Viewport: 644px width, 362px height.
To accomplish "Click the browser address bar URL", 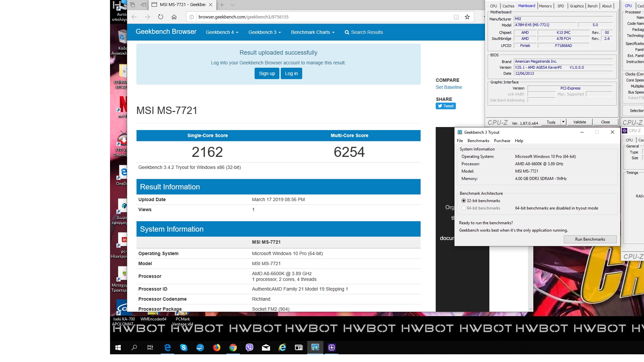I will click(x=244, y=17).
